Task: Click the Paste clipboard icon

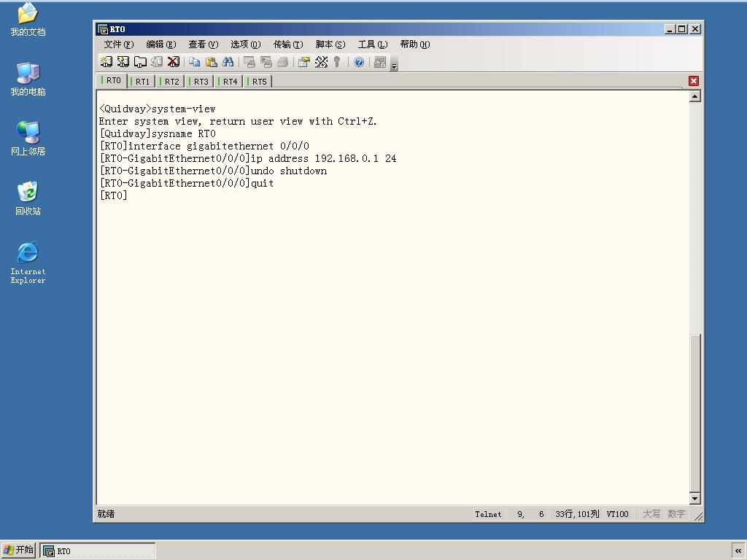Action: [x=211, y=62]
